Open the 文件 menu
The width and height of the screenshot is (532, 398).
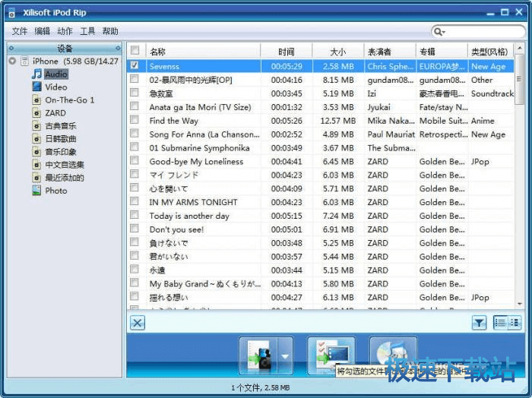click(19, 31)
